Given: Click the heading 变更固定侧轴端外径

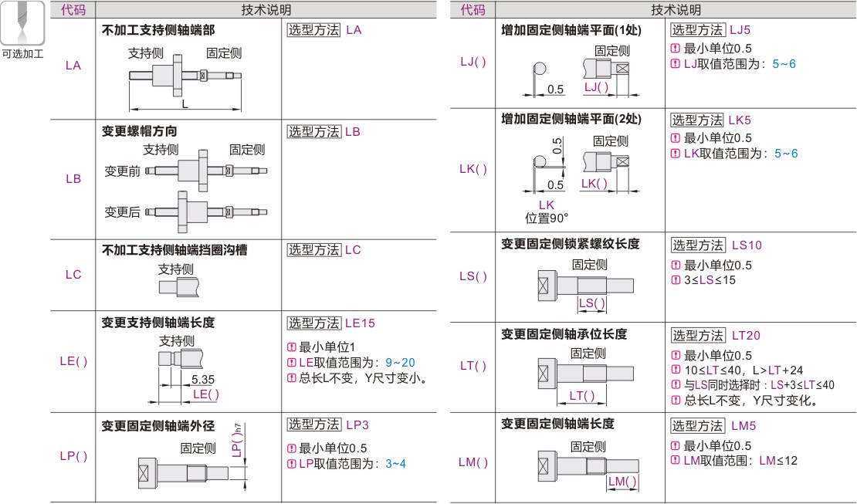Looking at the screenshot, I should point(158,425).
